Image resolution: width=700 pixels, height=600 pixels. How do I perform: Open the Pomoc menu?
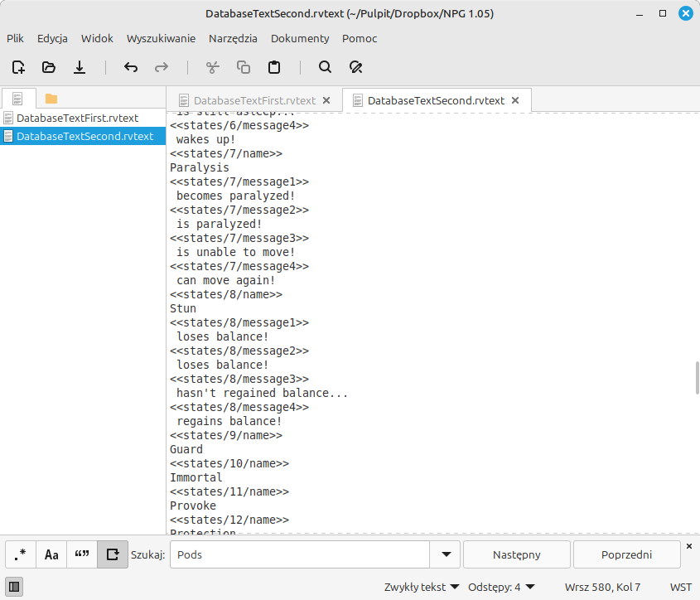pyautogui.click(x=360, y=38)
